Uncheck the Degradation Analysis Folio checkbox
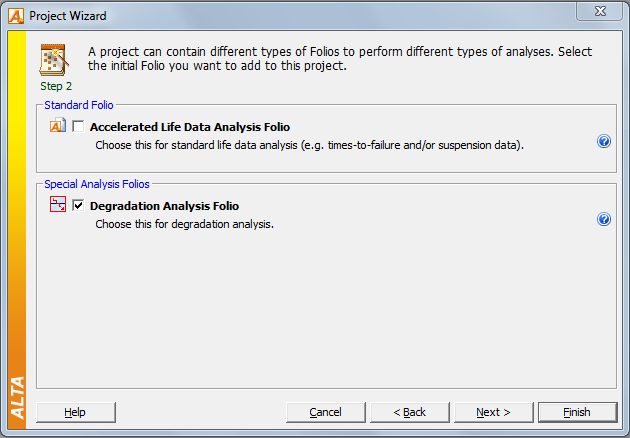 coord(78,205)
